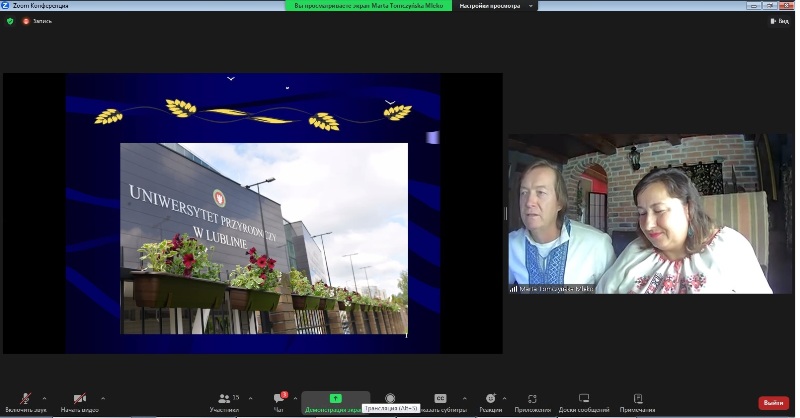Show captions with the CC icon
Screen dimensions: 800x418
coord(440,398)
